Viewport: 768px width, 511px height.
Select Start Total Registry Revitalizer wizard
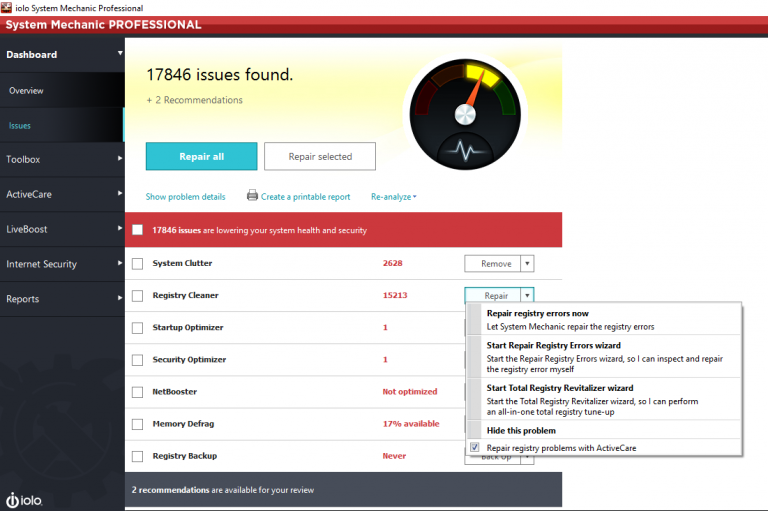604,399
